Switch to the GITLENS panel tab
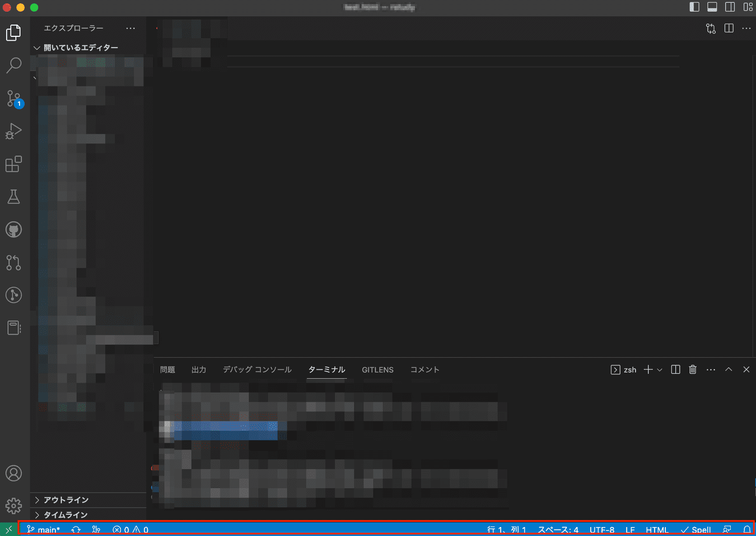Screen dimensions: 756x536 377,370
